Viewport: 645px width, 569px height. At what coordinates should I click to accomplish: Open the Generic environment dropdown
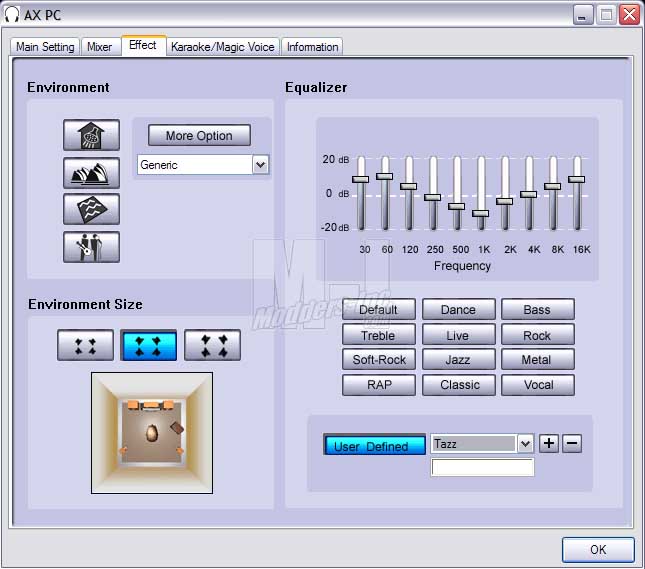(x=260, y=165)
